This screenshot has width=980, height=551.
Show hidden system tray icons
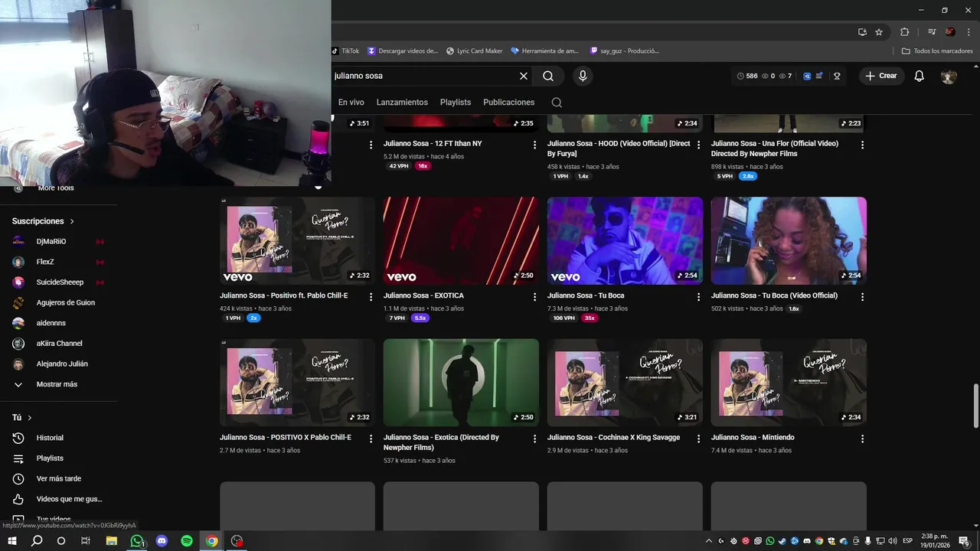[x=708, y=541]
